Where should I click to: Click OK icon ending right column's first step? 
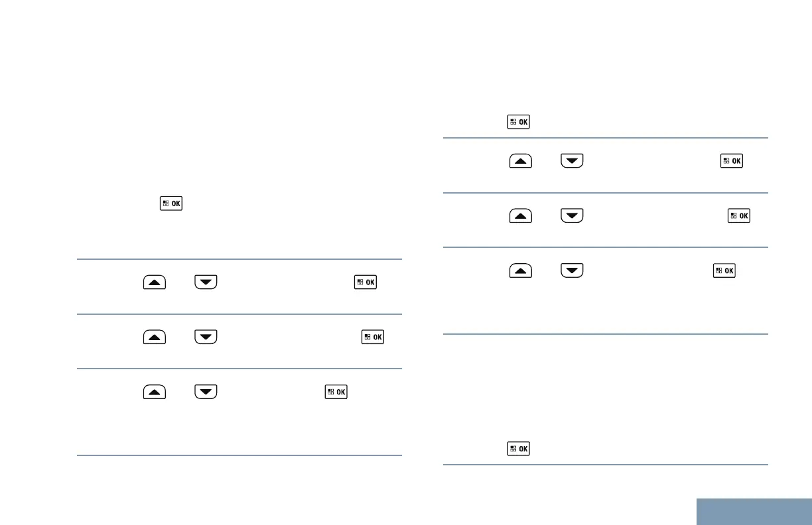click(732, 161)
